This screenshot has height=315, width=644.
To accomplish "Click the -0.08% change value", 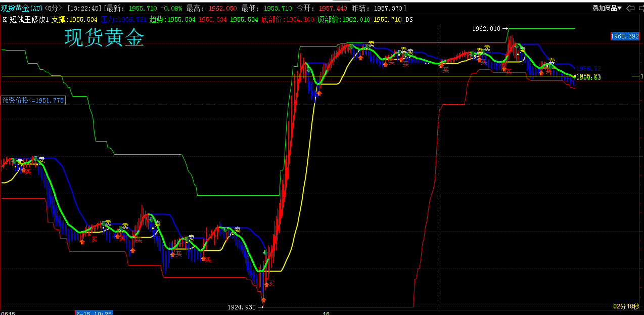I will [171, 8].
